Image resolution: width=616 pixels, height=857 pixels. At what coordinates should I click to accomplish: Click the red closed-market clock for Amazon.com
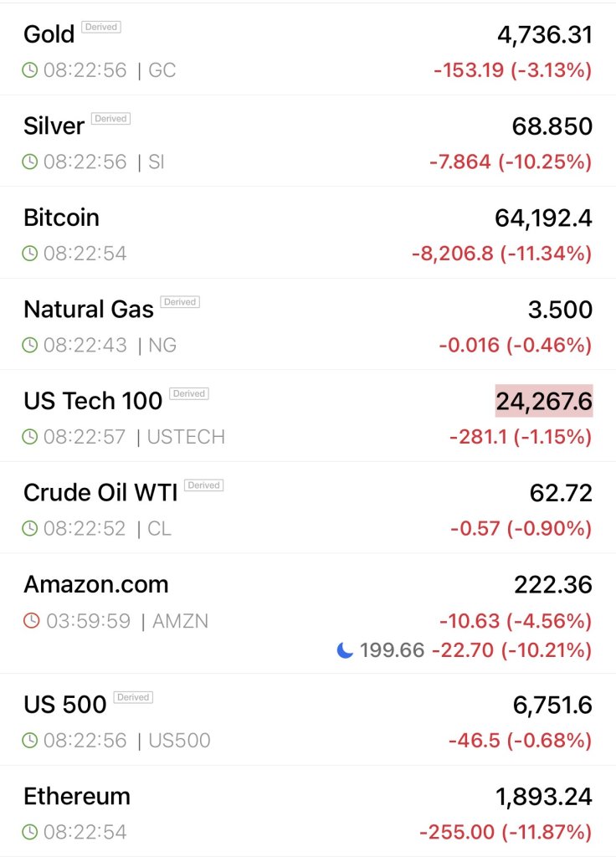click(30, 621)
